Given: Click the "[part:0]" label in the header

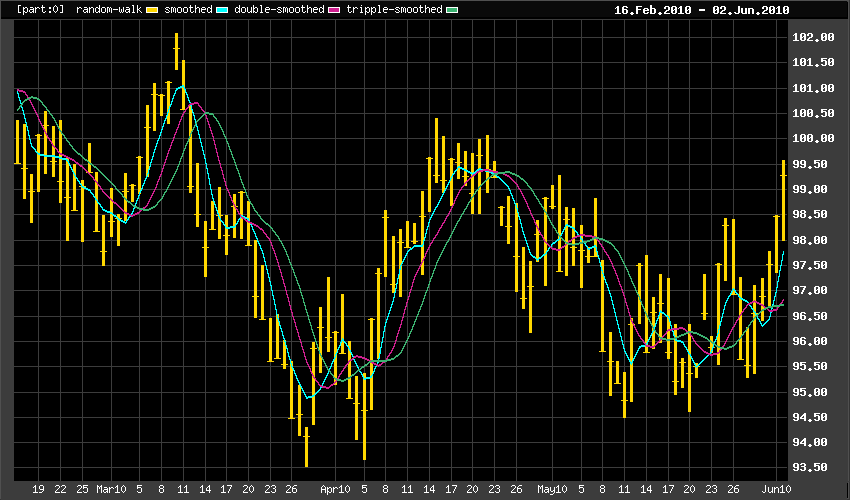Looking at the screenshot, I should coord(40,10).
